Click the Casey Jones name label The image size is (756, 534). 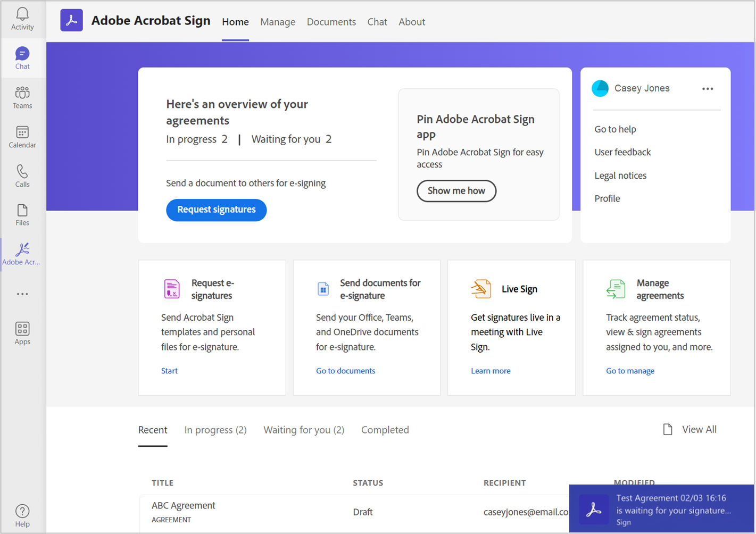pyautogui.click(x=642, y=88)
